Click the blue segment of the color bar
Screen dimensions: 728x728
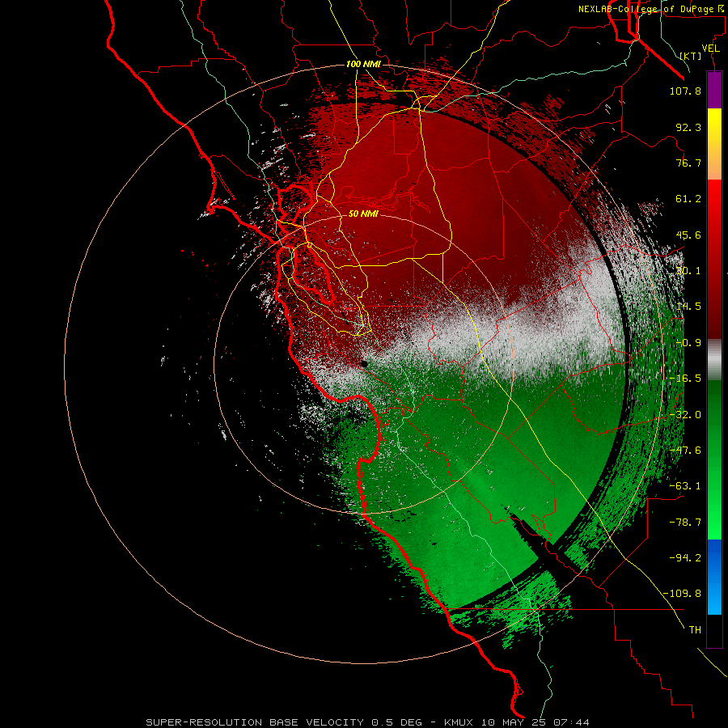click(714, 577)
